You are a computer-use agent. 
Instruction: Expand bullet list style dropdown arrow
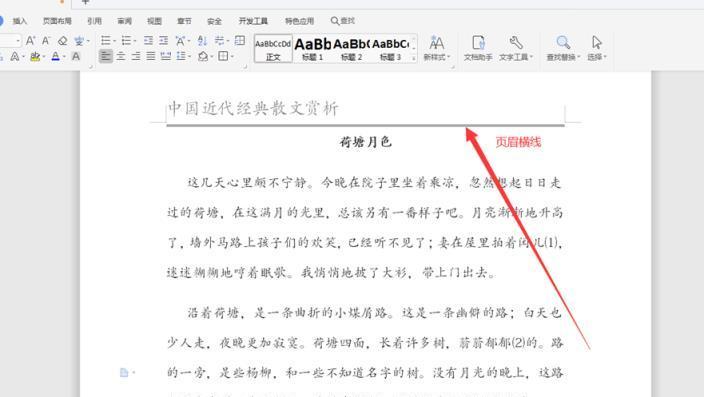tap(114, 41)
